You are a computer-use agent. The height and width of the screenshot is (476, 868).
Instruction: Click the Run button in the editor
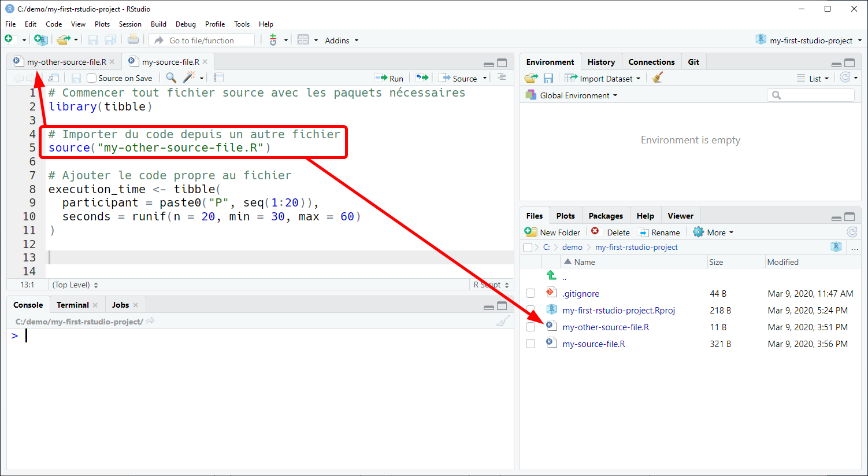pos(389,78)
